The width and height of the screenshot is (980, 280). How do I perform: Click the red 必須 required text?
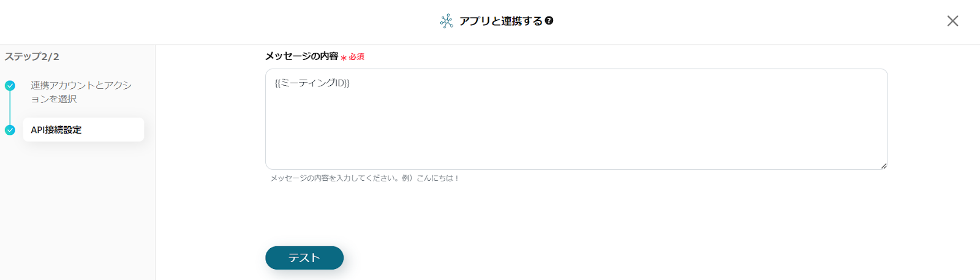coord(356,57)
